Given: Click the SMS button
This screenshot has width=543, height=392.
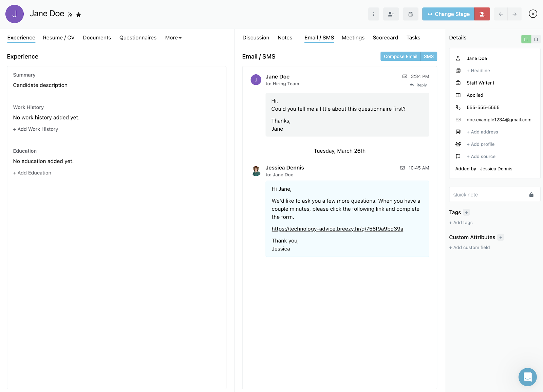Looking at the screenshot, I should pos(429,56).
